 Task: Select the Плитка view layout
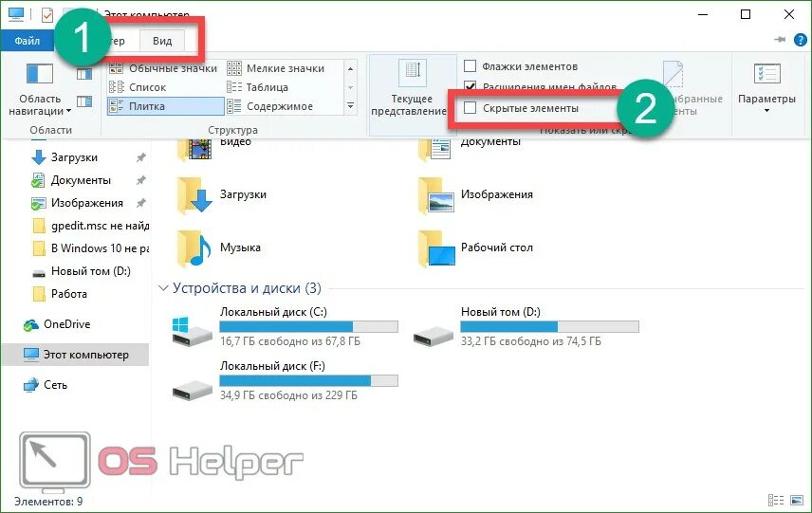pos(165,106)
